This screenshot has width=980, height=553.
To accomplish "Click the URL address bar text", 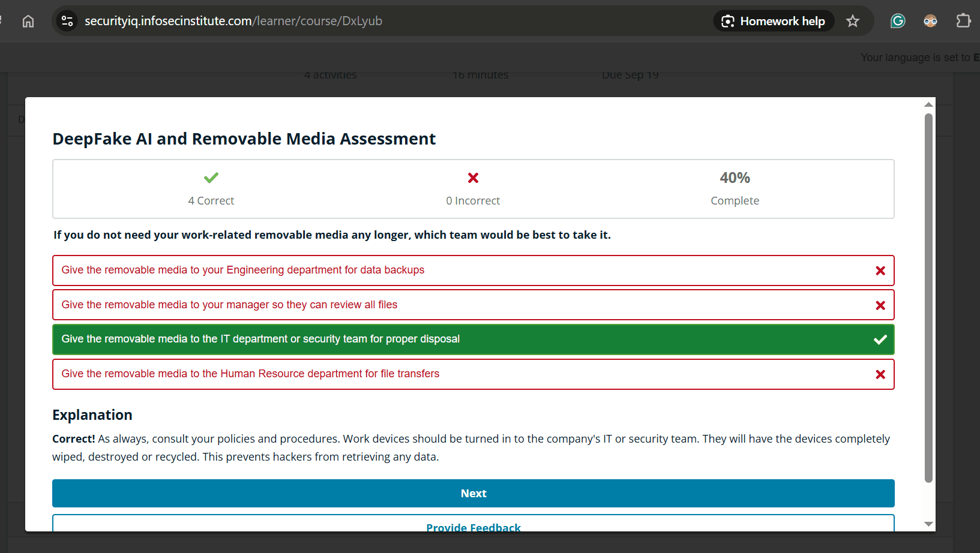I will click(233, 22).
